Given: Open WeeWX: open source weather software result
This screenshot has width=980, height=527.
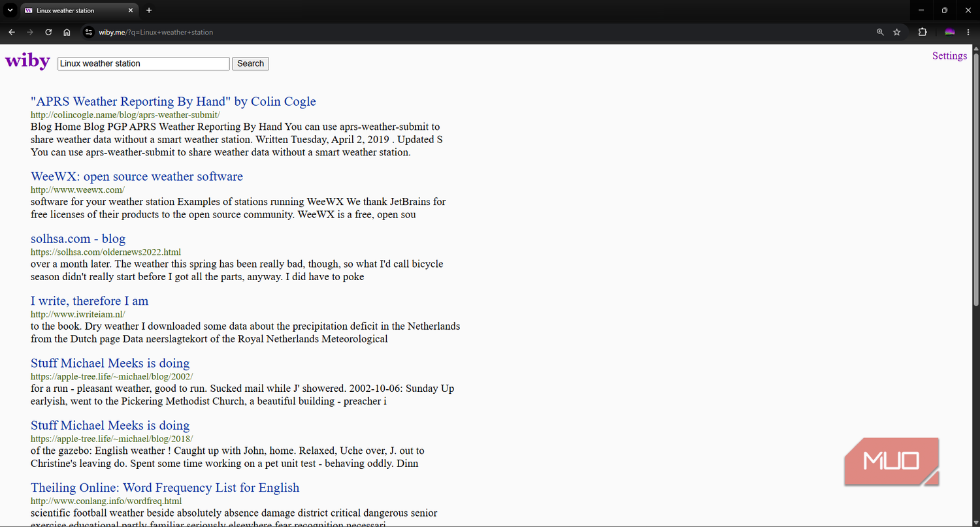Looking at the screenshot, I should click(x=137, y=176).
